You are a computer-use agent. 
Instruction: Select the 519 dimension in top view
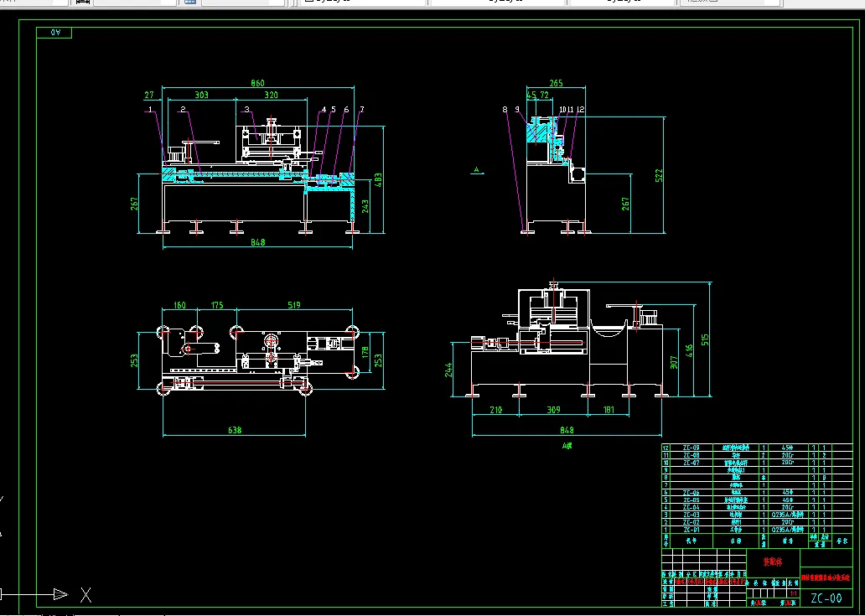[x=294, y=305]
